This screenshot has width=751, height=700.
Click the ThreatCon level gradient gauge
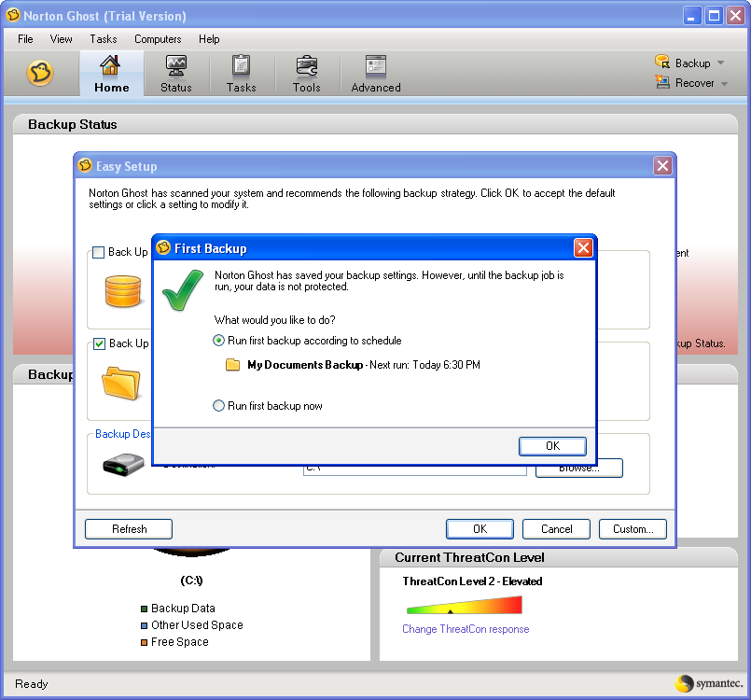coord(464,605)
